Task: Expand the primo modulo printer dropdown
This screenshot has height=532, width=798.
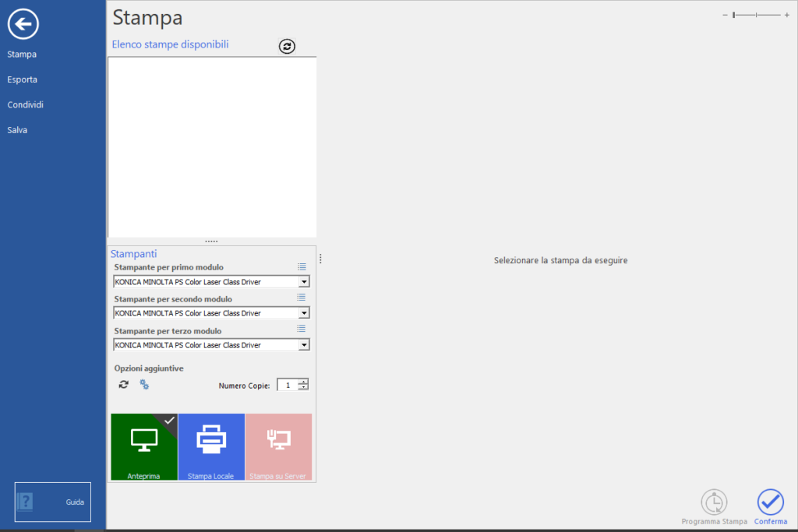Action: pyautogui.click(x=304, y=282)
